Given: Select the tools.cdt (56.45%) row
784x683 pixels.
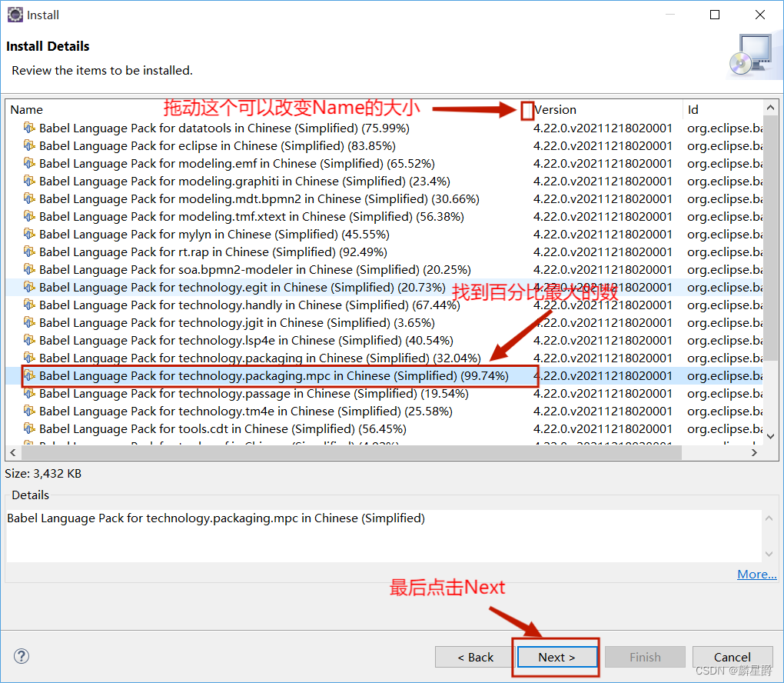Looking at the screenshot, I should (384, 429).
